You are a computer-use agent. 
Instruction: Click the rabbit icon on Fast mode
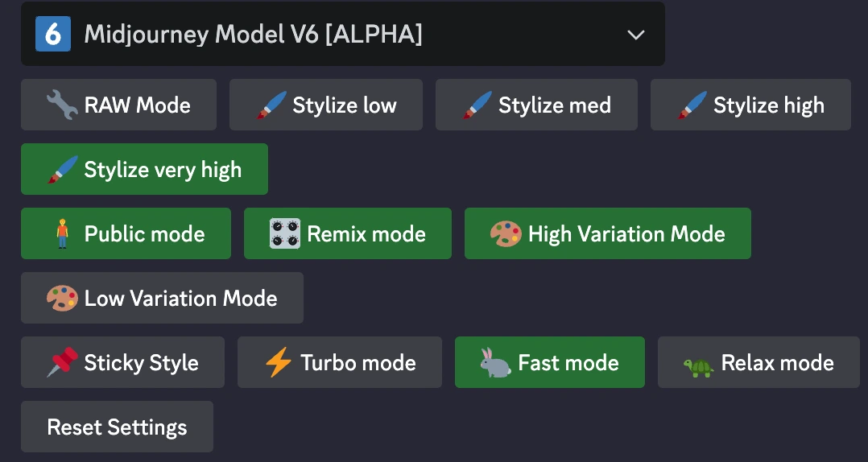click(495, 362)
